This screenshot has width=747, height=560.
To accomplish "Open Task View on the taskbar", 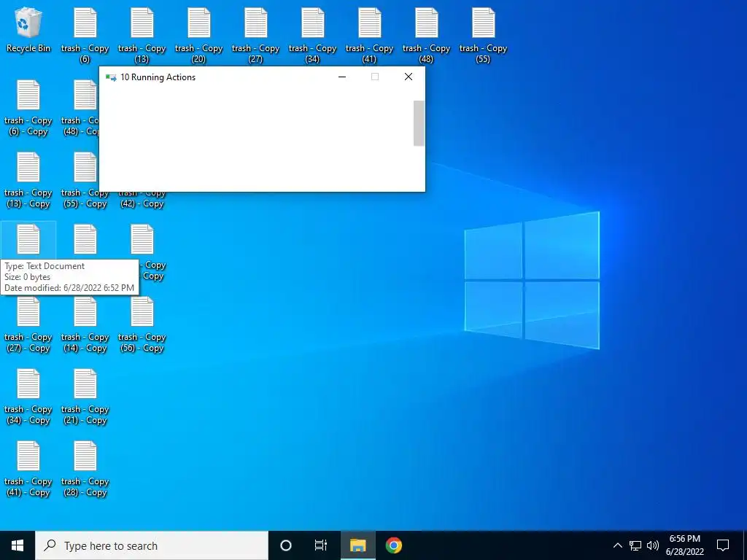I will coord(321,545).
